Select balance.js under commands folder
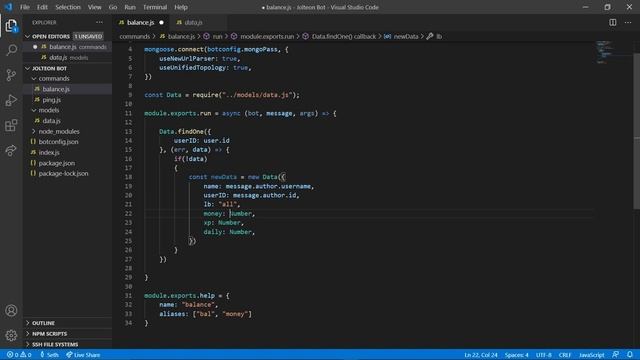Viewport: 640px width, 360px height. 68,89
